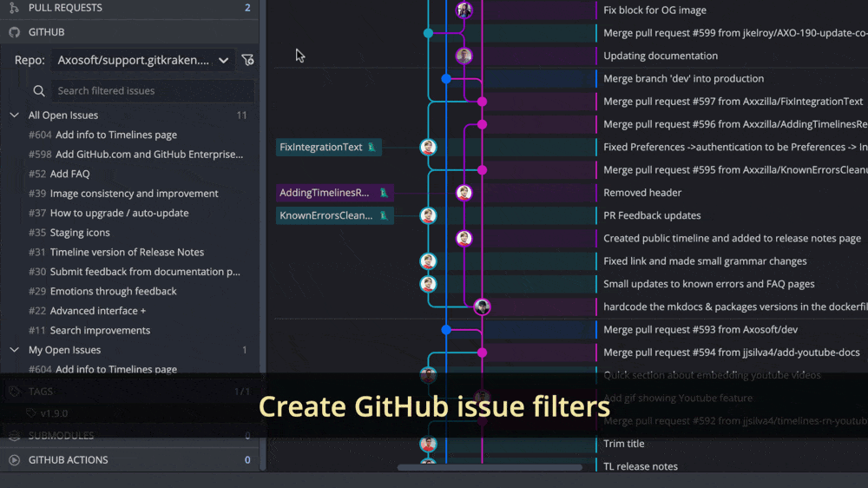Open issue #31 Timeline version of Release Notes
868x488 pixels.
pos(116,252)
